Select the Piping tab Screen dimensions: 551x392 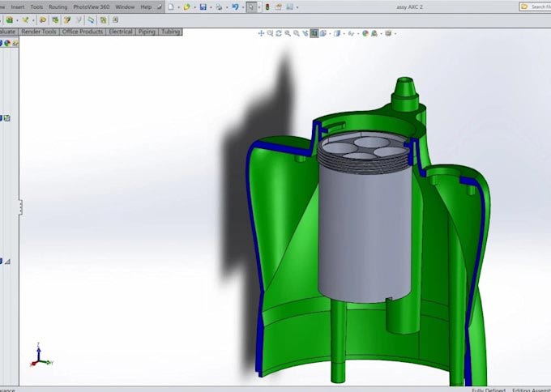point(147,32)
